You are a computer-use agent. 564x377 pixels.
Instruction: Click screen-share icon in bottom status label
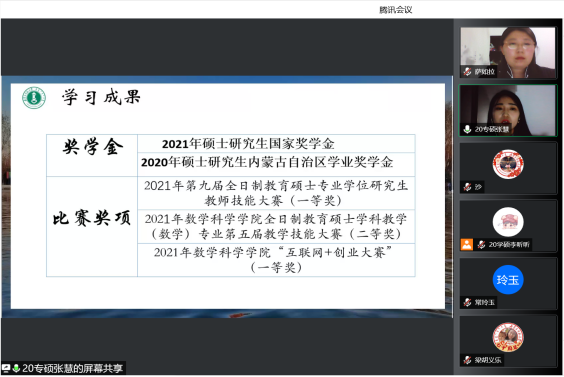pos(6,368)
